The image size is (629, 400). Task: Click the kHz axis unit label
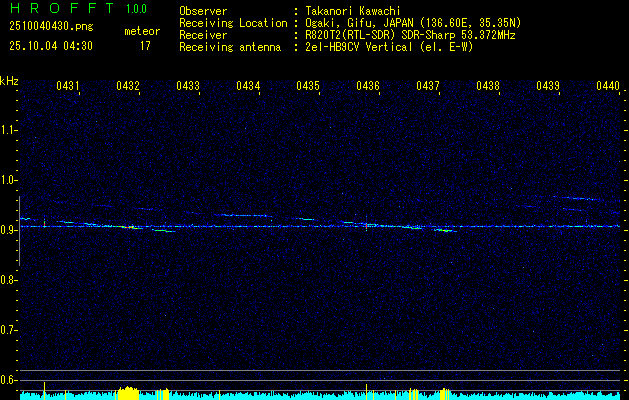(9, 81)
